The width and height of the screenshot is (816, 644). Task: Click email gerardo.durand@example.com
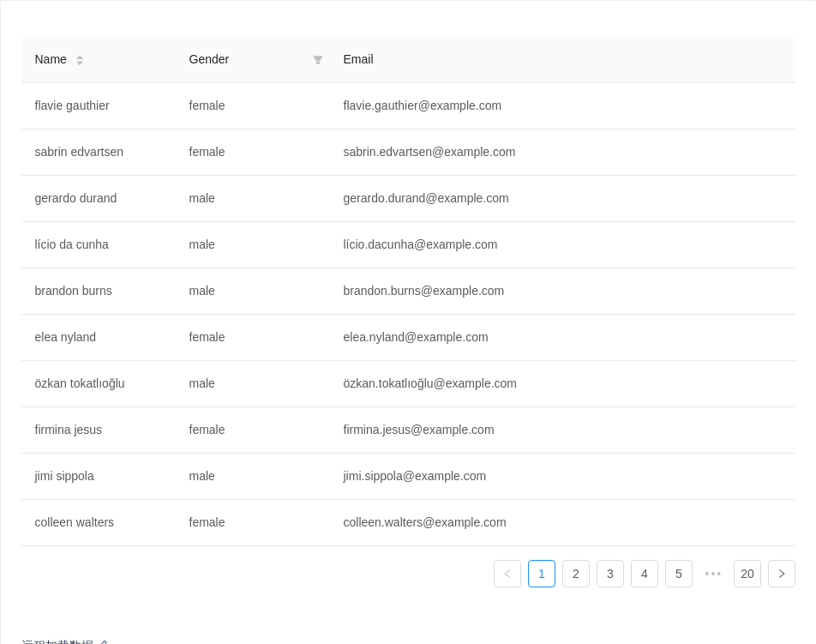[426, 198]
